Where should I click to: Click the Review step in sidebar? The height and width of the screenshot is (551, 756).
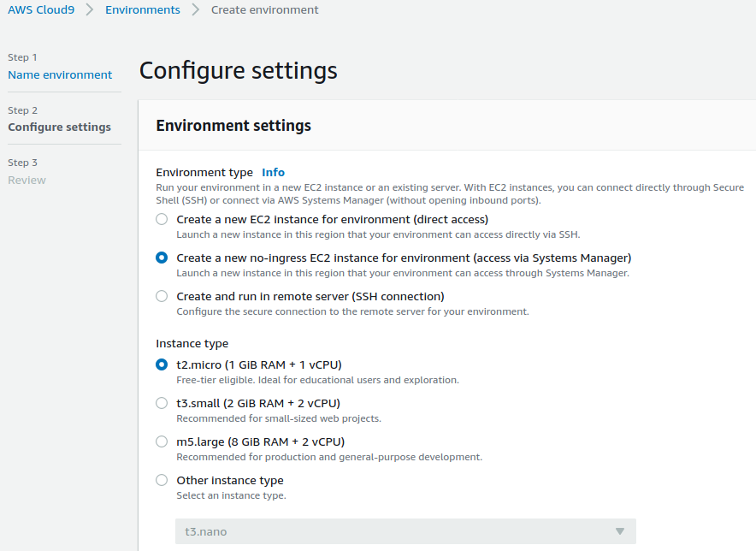(27, 180)
